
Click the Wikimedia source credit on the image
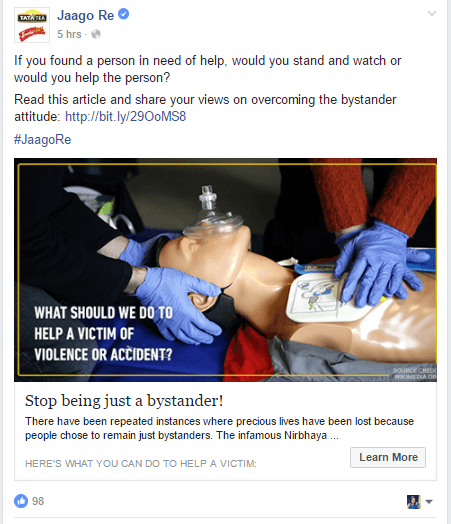414,374
